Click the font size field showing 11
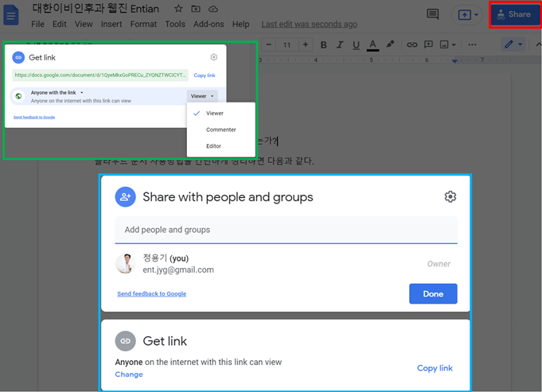Screen dimensions: 542x392 tap(287, 45)
